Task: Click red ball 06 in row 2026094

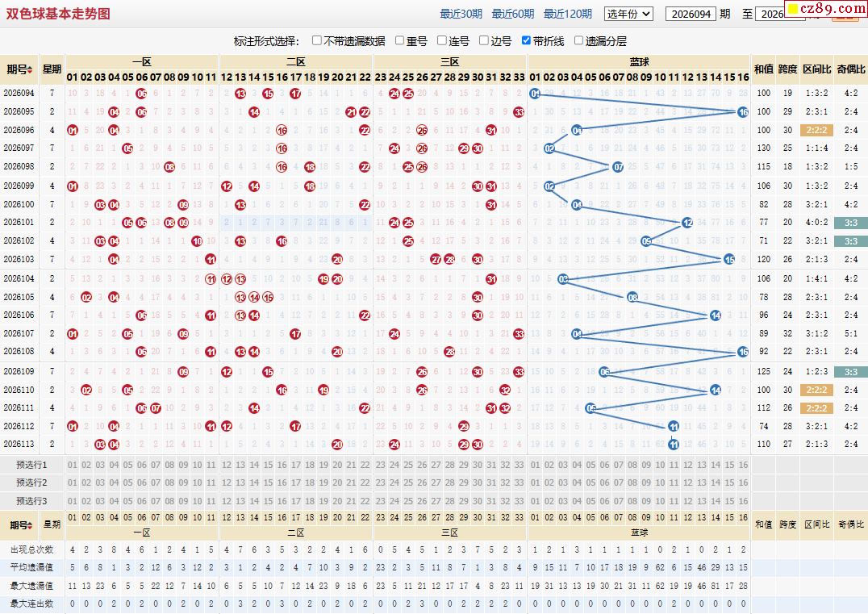Action: (142, 94)
